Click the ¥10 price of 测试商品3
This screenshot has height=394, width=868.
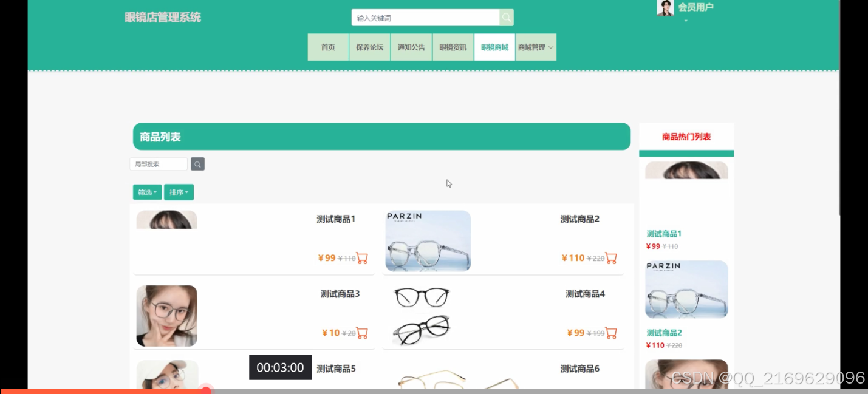point(331,333)
